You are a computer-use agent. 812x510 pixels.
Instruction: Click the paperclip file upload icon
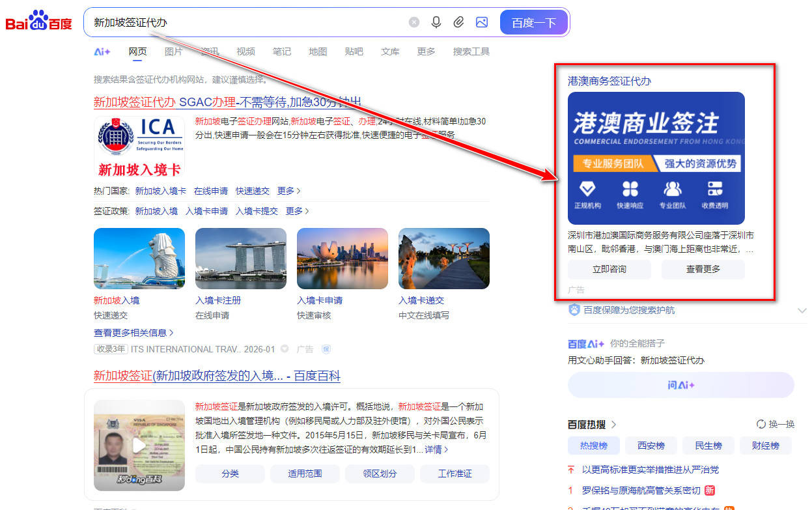(x=458, y=22)
